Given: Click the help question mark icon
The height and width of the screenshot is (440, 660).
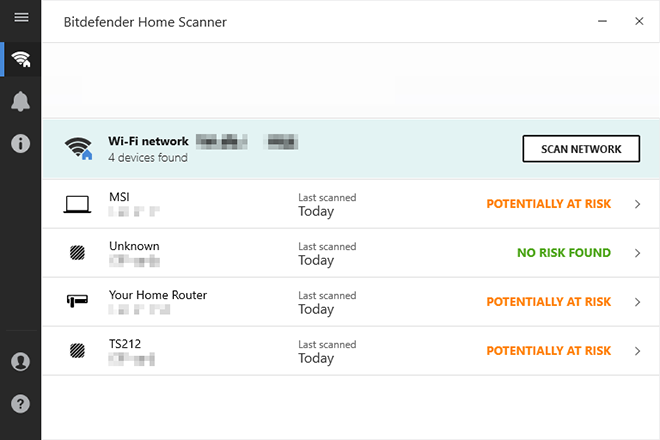Looking at the screenshot, I should click(x=20, y=404).
